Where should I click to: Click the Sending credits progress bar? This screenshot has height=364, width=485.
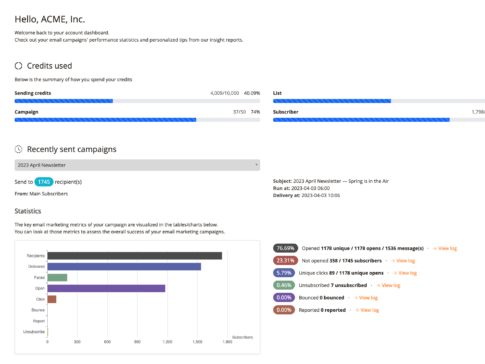click(x=137, y=101)
